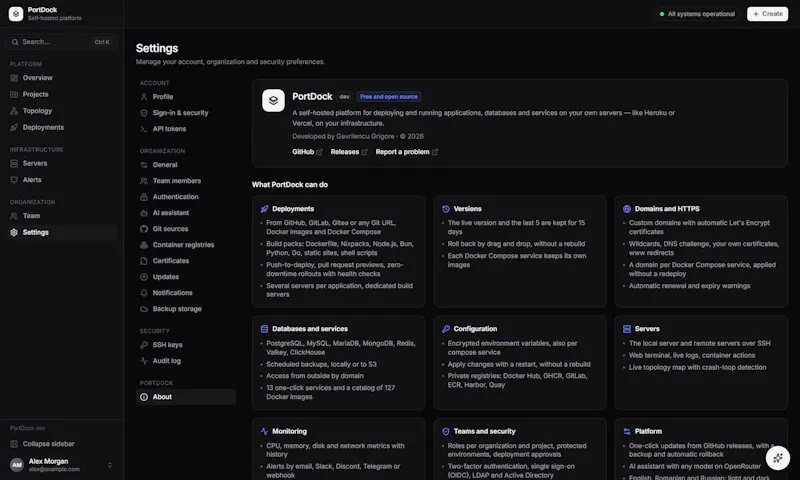The height and width of the screenshot is (480, 800).
Task: Click the AI assistant bot icon
Action: click(x=144, y=213)
